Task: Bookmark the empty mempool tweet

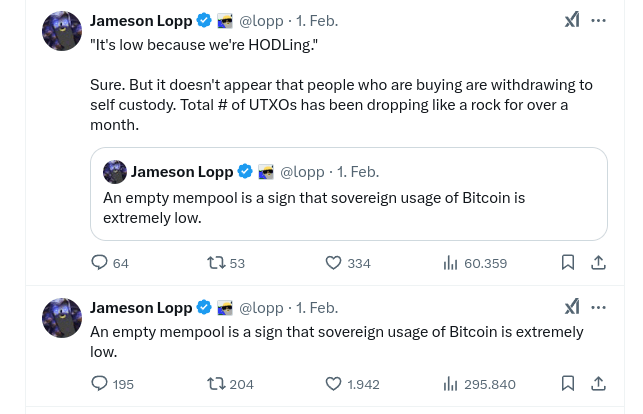Action: [567, 384]
